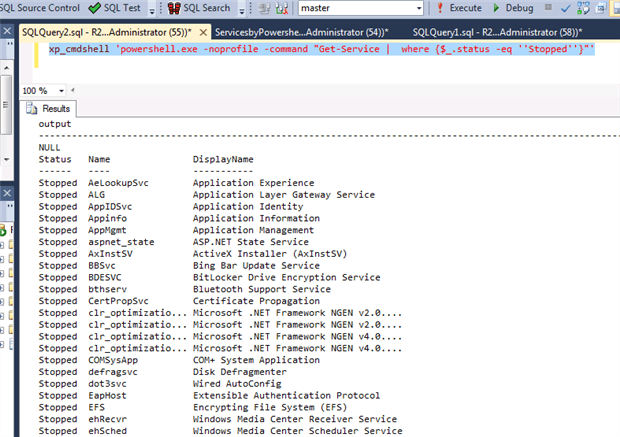Click the green Debug play icon
620x437 pixels.
point(496,8)
